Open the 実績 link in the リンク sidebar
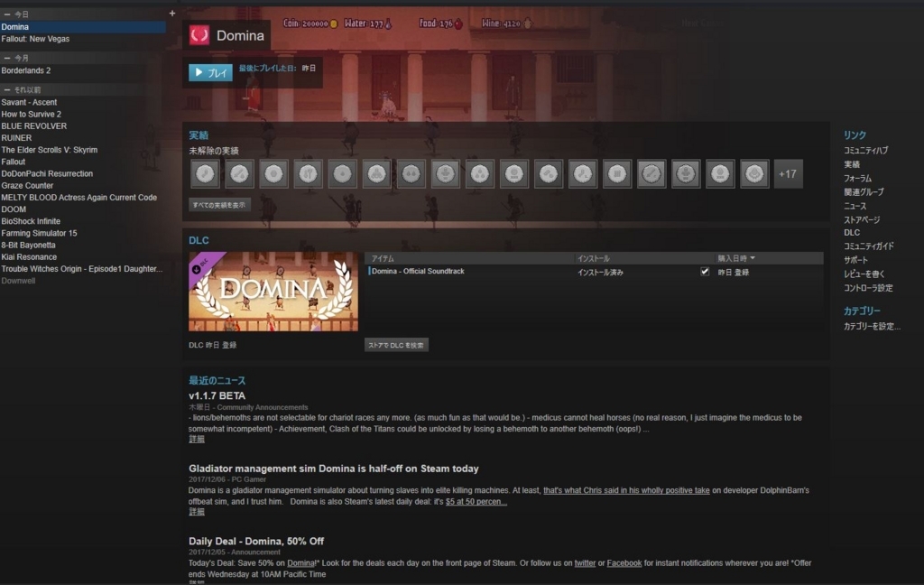Screen dimensions: 924x585 tap(852, 164)
